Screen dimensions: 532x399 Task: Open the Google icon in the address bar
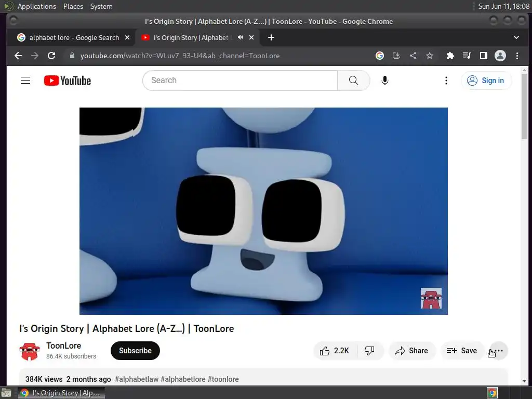coord(380,56)
